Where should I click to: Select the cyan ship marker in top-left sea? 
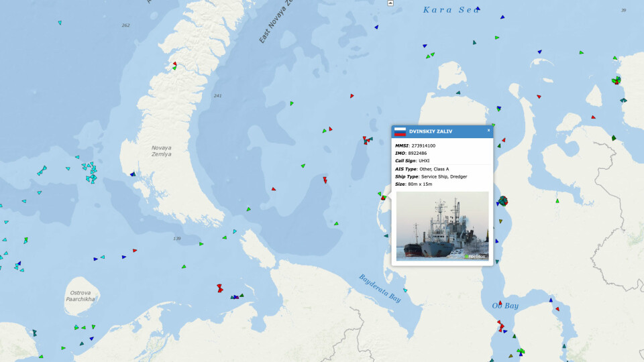60,23
